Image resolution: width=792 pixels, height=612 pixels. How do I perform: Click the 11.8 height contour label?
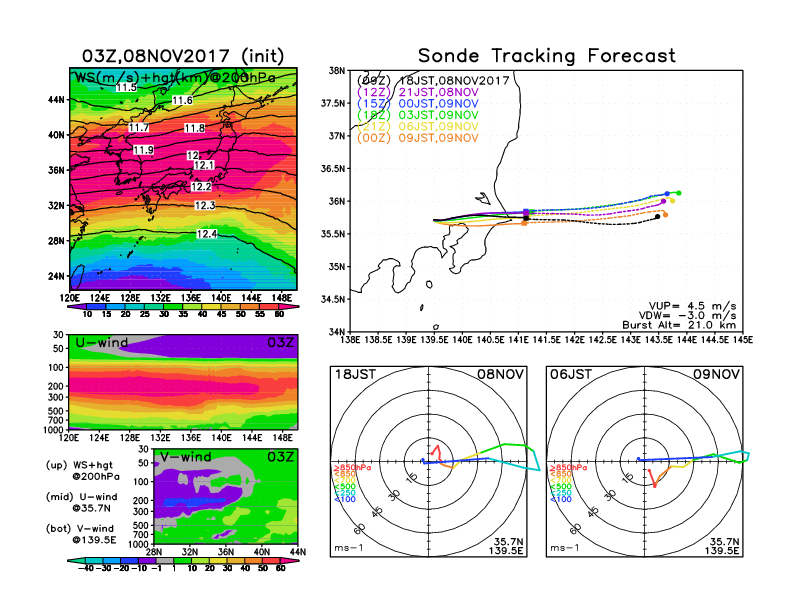coord(194,128)
